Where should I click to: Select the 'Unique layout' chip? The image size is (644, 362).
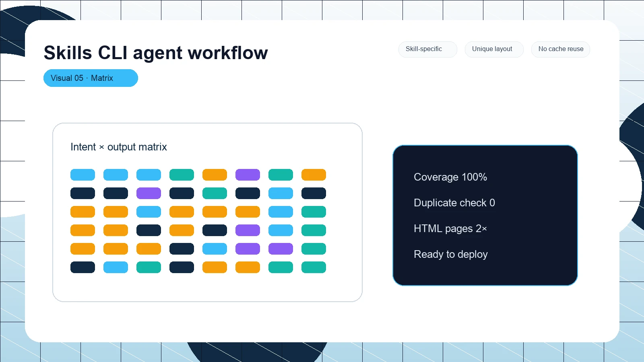494,49
